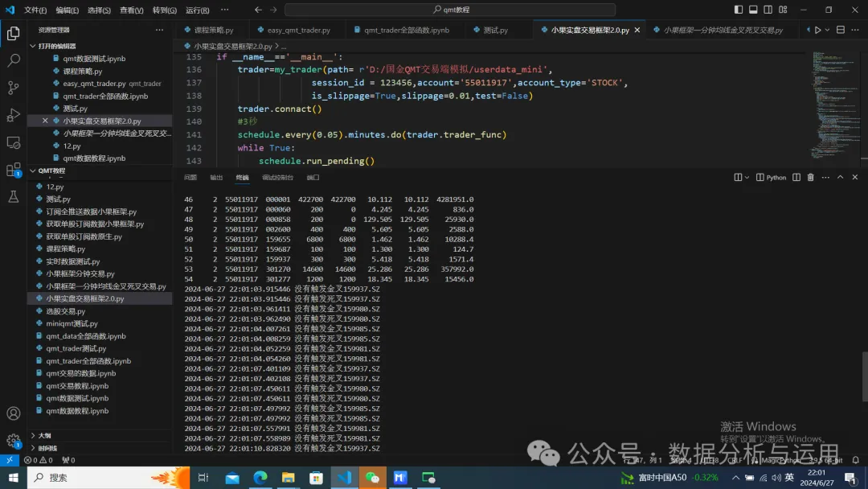Viewport: 868px width, 489px height.
Task: Open the terminal launch profile dropdown
Action: (x=747, y=177)
